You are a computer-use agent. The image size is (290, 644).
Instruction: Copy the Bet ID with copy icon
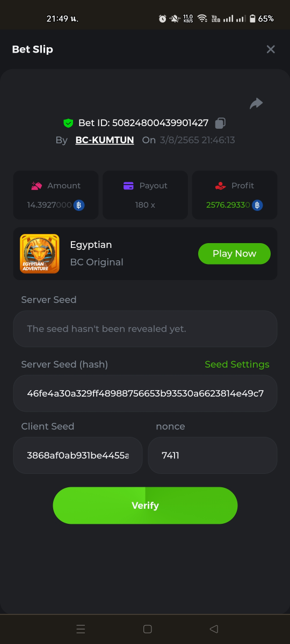click(220, 123)
